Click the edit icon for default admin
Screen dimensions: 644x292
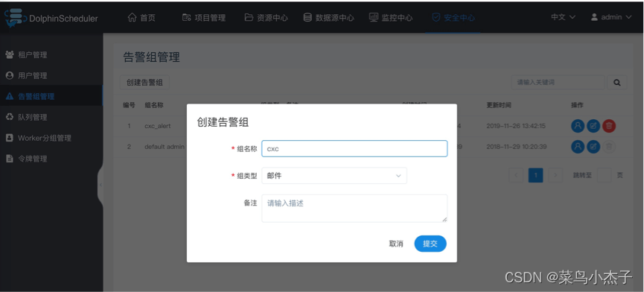coord(593,147)
